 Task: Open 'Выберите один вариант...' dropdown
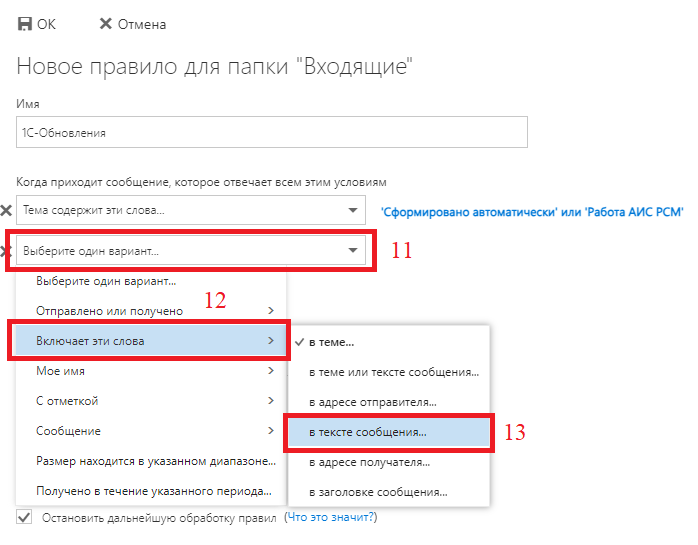click(x=190, y=251)
